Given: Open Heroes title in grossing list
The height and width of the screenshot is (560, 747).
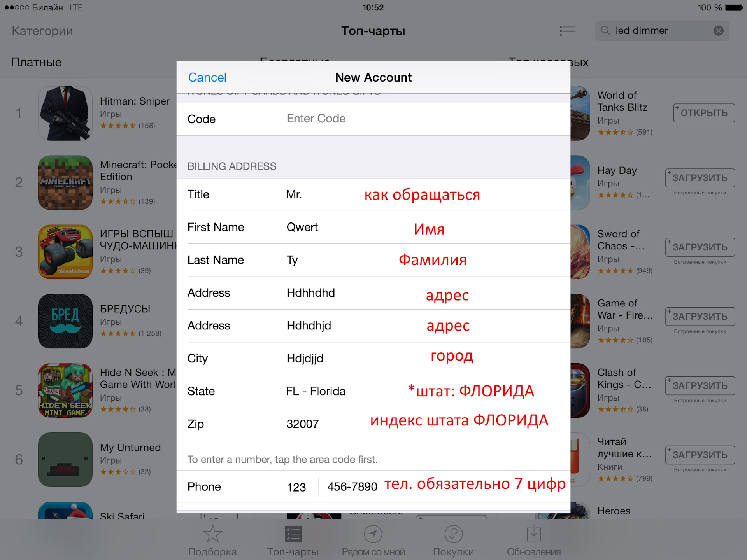Looking at the screenshot, I should pos(614,511).
